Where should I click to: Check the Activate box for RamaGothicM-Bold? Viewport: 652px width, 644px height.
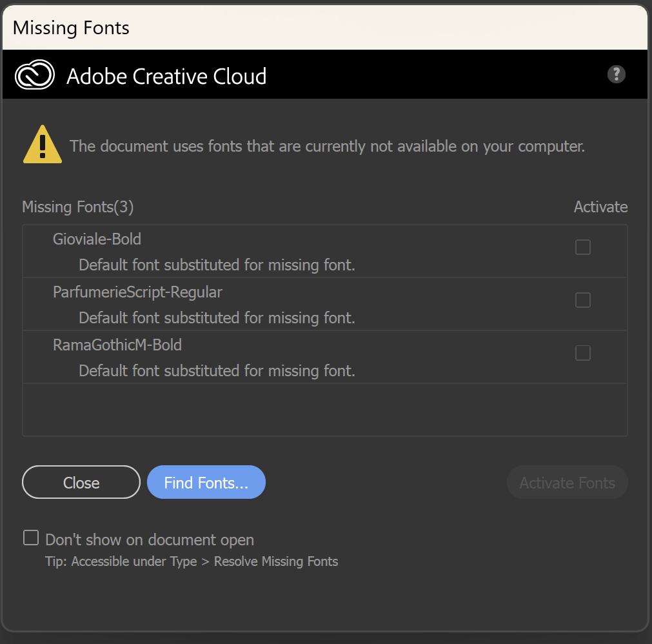click(582, 353)
